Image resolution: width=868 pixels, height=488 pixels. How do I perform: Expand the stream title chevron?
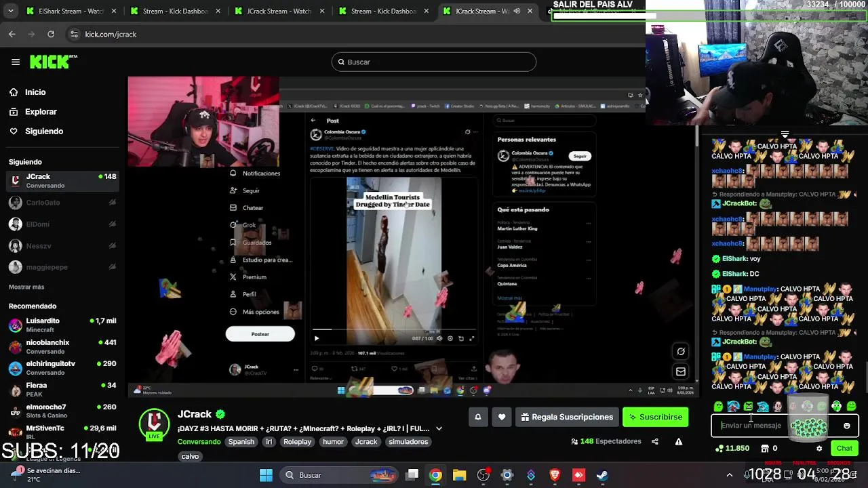[x=439, y=428]
